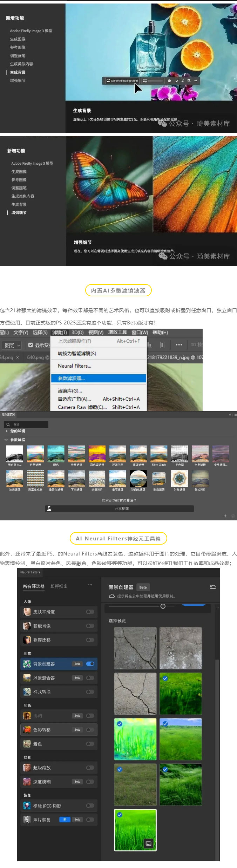This screenshot has width=237, height=868.
Task: Enable the 风景混合器 toggle
Action: (x=90, y=678)
